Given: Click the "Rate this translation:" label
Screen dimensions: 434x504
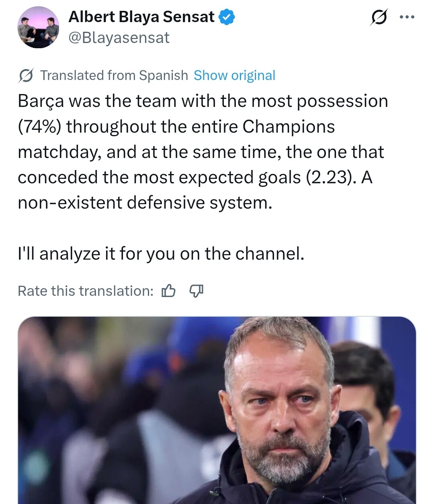Looking at the screenshot, I should [x=86, y=291].
